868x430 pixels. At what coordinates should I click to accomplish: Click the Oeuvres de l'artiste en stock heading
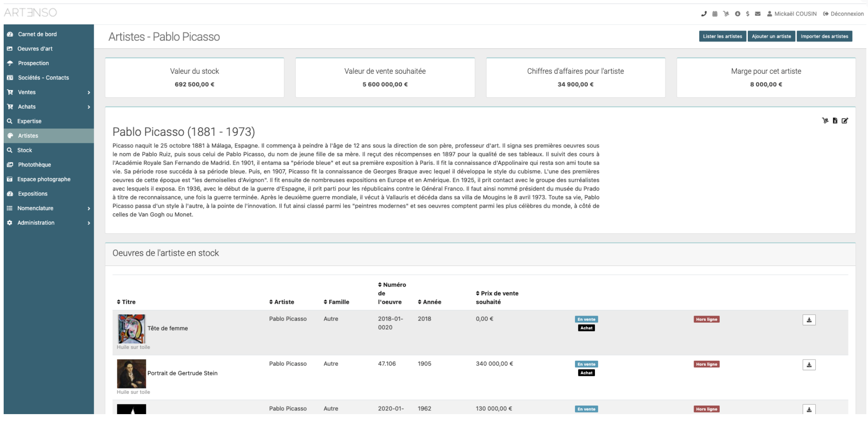pyautogui.click(x=165, y=253)
